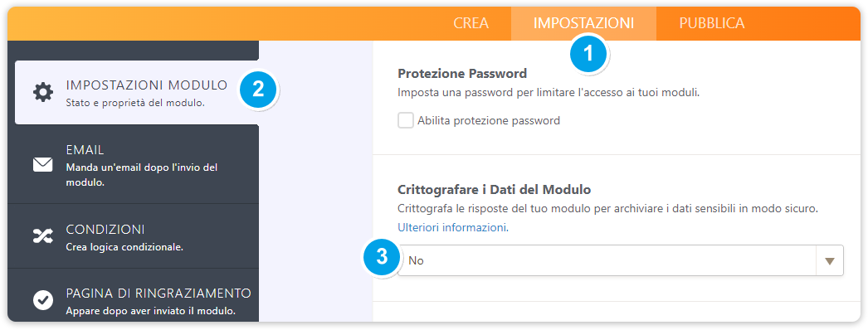Click the Abilita protezione password label

pos(489,120)
